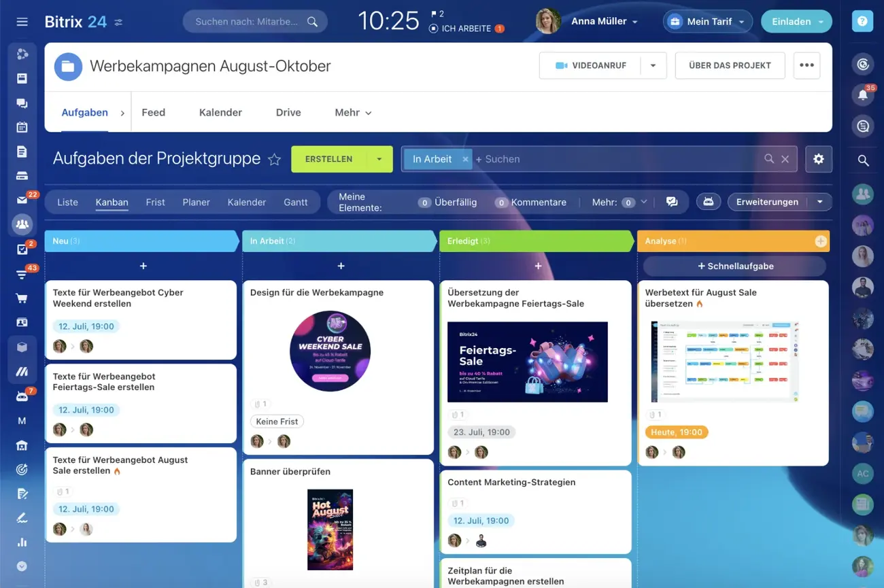Add a stage with the Analyse plus icon
The image size is (884, 588).
(820, 241)
